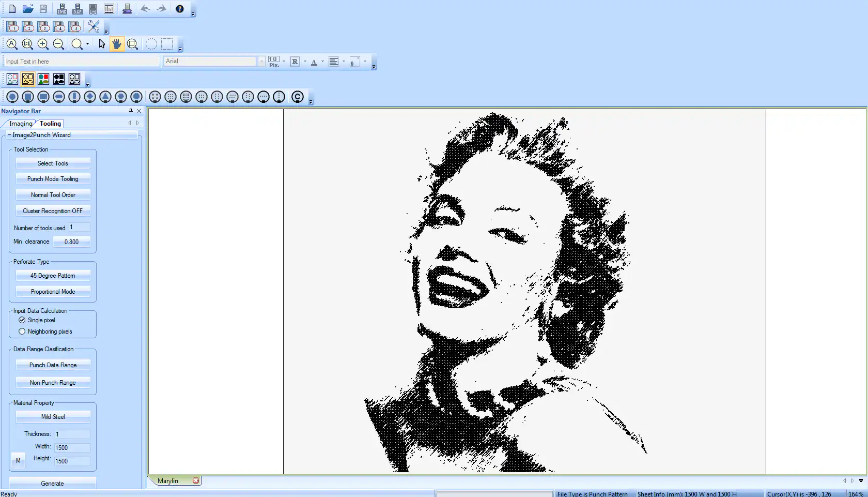Click the Select Tools button
This screenshot has height=497, width=868.
[x=53, y=163]
